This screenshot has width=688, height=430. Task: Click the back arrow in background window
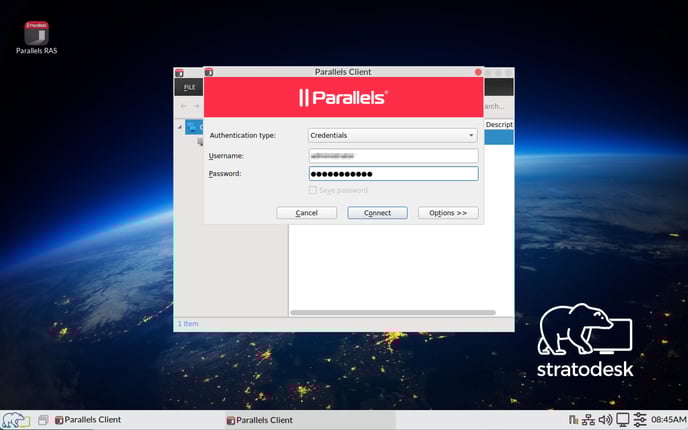pos(184,106)
